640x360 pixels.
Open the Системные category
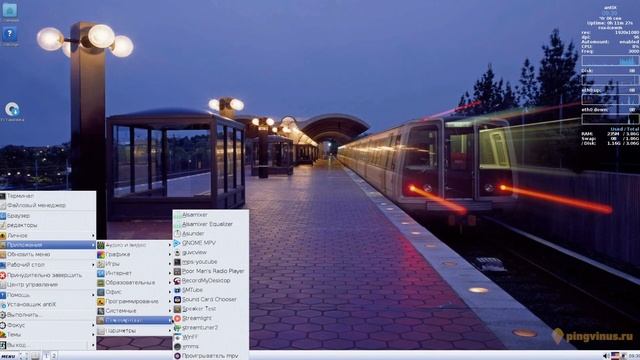pyautogui.click(x=134, y=311)
